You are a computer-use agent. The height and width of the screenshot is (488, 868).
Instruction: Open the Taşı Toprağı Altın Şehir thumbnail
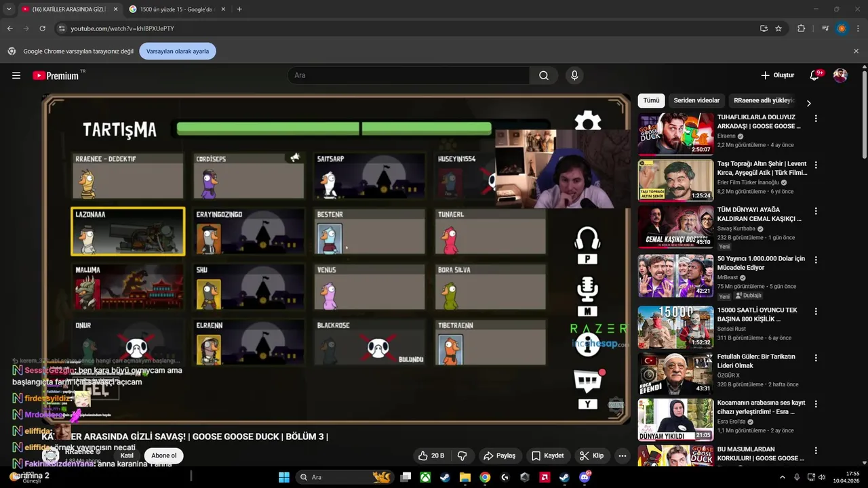pos(675,180)
